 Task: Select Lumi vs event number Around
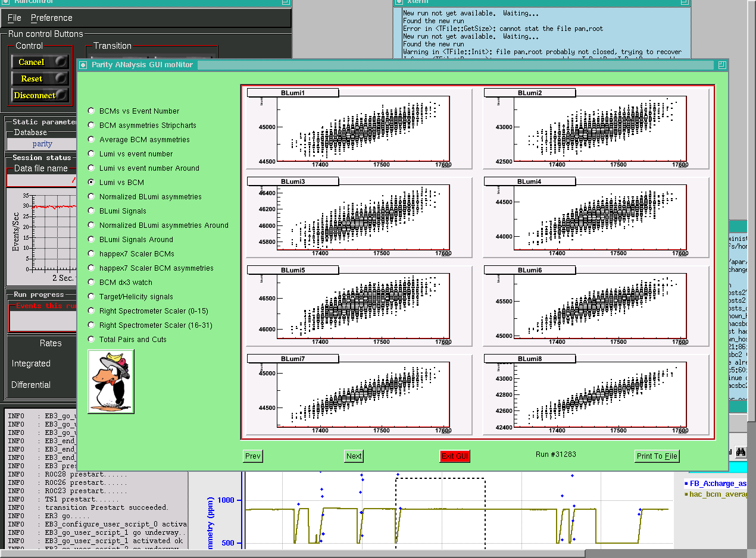point(91,168)
